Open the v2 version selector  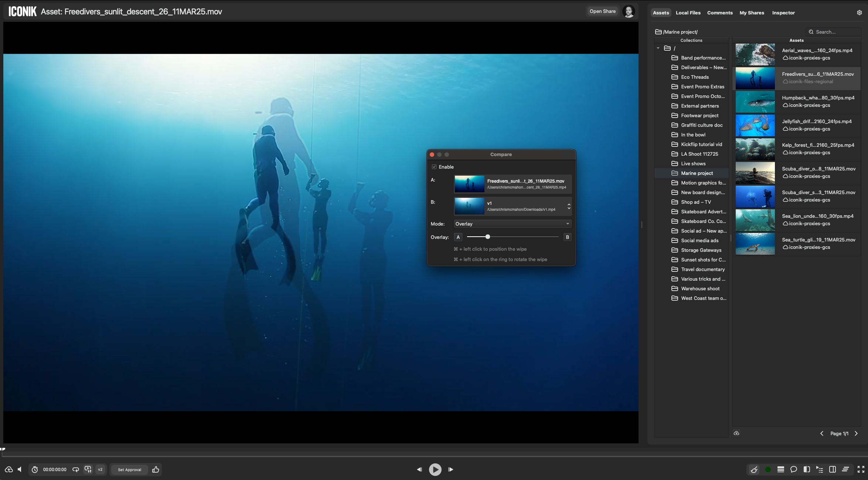[100, 469]
